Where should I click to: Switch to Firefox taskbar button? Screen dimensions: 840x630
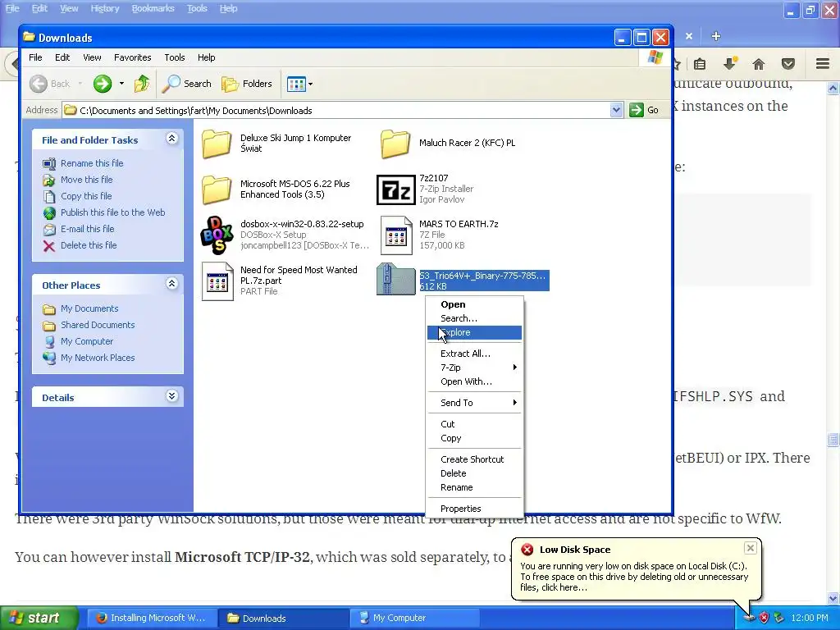152,619
